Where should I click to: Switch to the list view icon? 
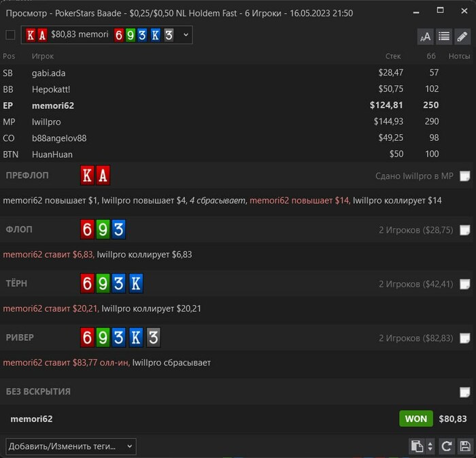444,37
